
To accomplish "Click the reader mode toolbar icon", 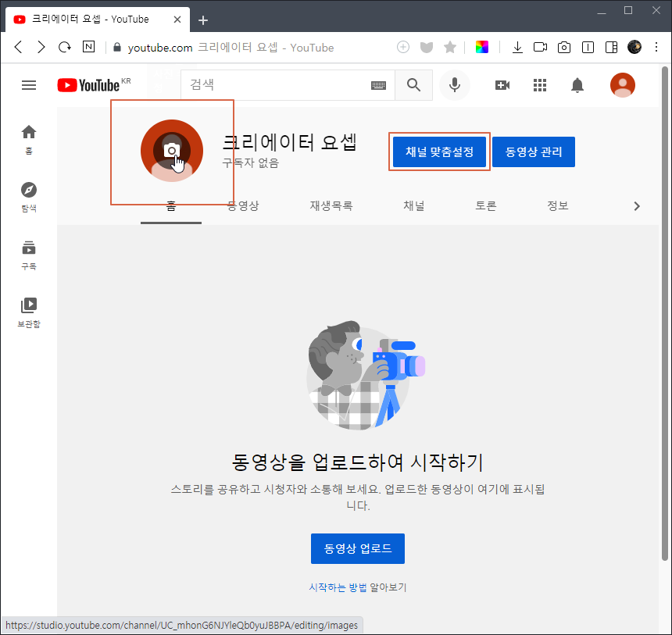I will coord(588,47).
